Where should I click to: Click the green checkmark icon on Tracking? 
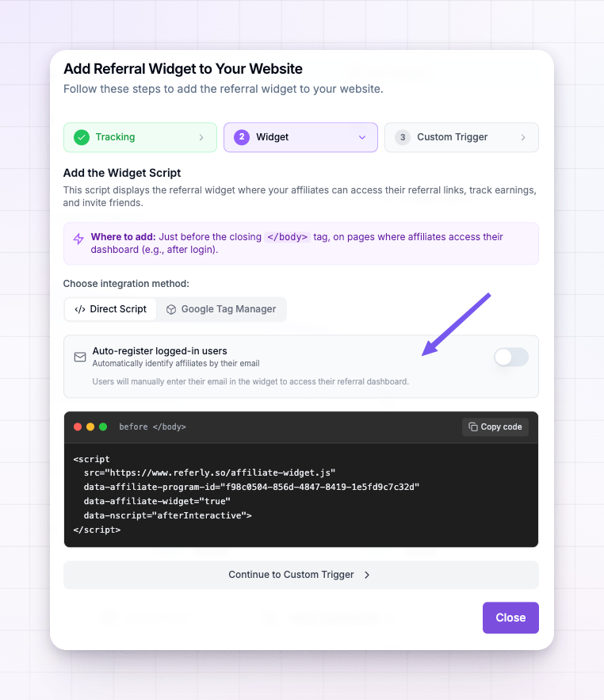click(82, 137)
